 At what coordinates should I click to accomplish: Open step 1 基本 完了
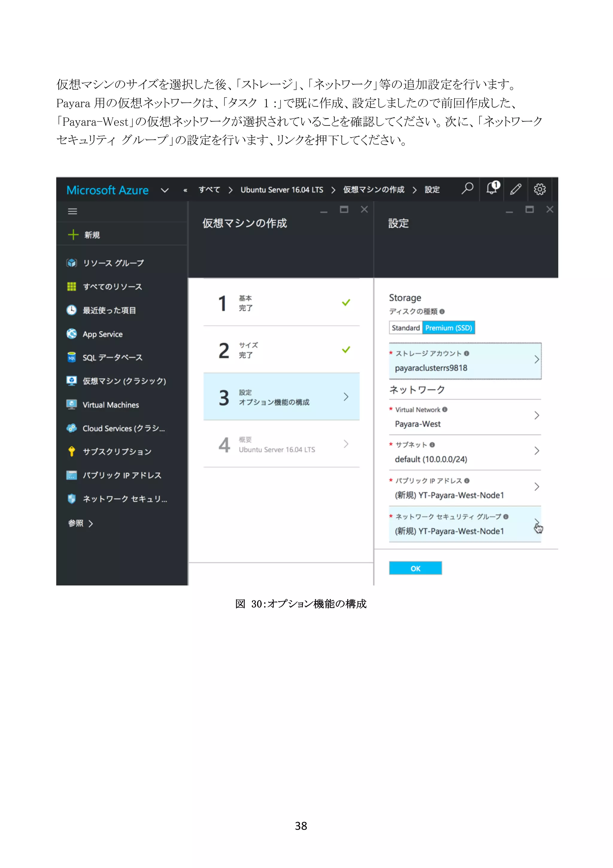click(281, 303)
